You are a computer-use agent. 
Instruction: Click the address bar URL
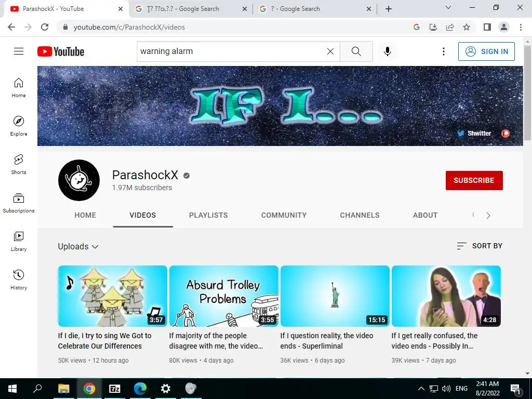pyautogui.click(x=129, y=27)
